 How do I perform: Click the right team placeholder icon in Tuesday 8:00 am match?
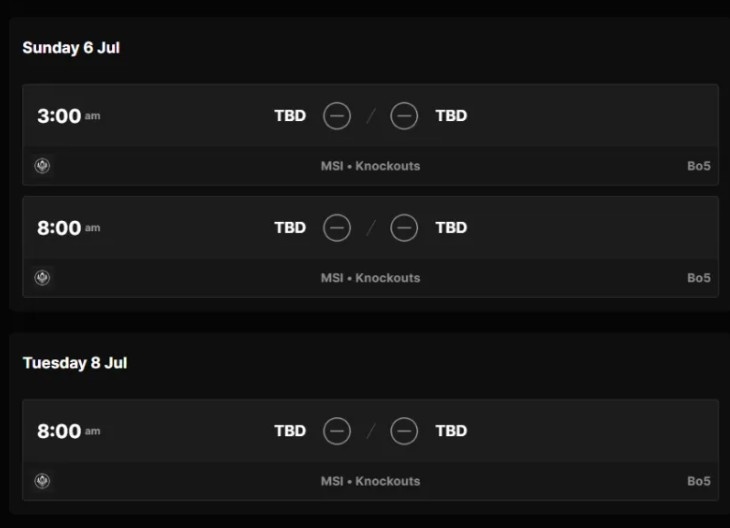(404, 431)
